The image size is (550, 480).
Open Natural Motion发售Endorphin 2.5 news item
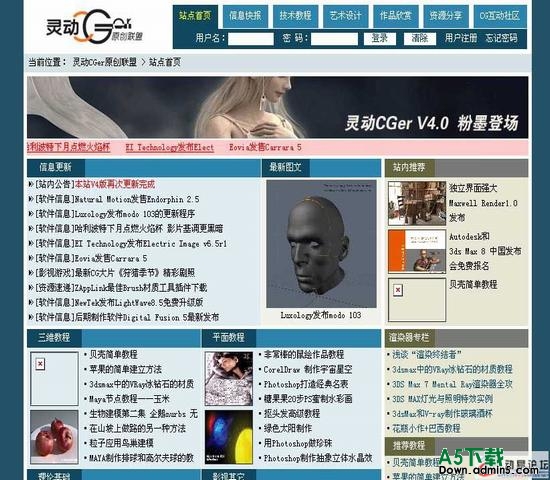click(x=137, y=199)
